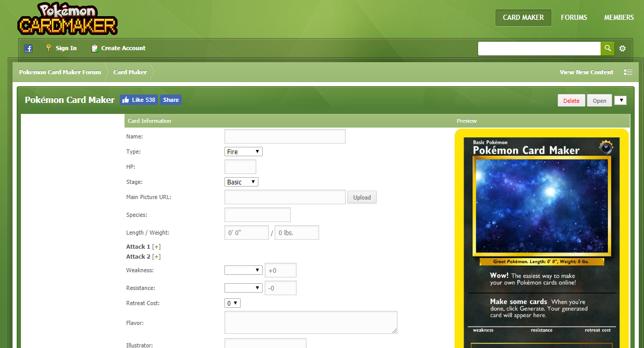Image resolution: width=644 pixels, height=348 pixels.
Task: Open the Retreat Cost dropdown
Action: pyautogui.click(x=232, y=303)
